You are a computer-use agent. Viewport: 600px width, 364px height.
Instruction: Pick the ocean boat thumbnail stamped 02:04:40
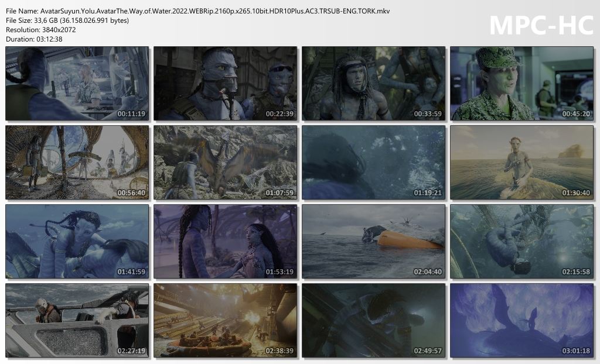click(x=373, y=242)
